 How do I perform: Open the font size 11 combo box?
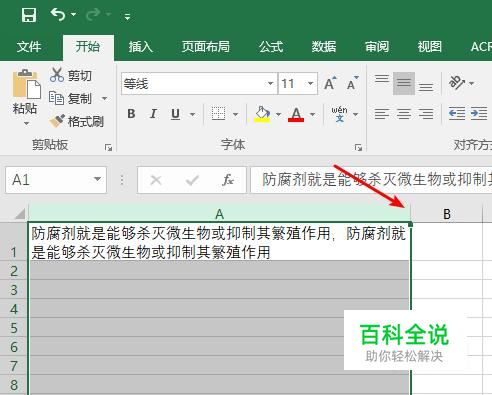tap(298, 83)
